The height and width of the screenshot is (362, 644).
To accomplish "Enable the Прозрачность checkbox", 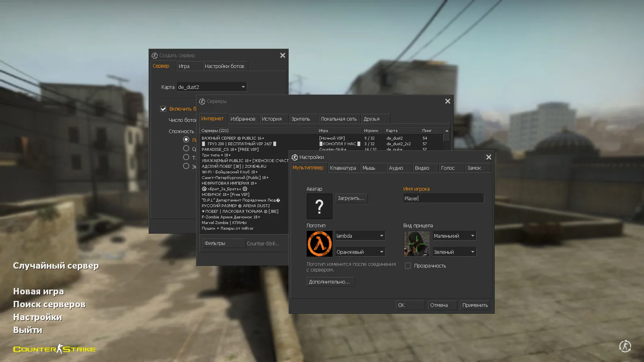I will [x=408, y=265].
